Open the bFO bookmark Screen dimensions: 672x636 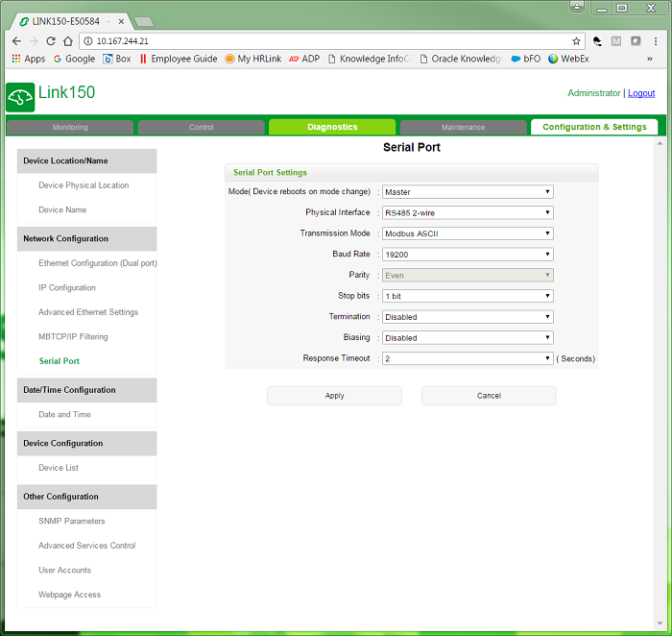tap(526, 59)
